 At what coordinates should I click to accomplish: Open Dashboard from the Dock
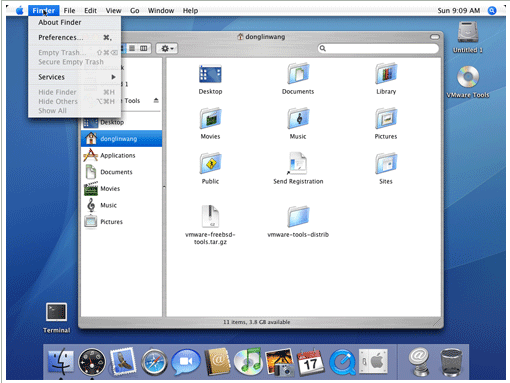point(92,362)
